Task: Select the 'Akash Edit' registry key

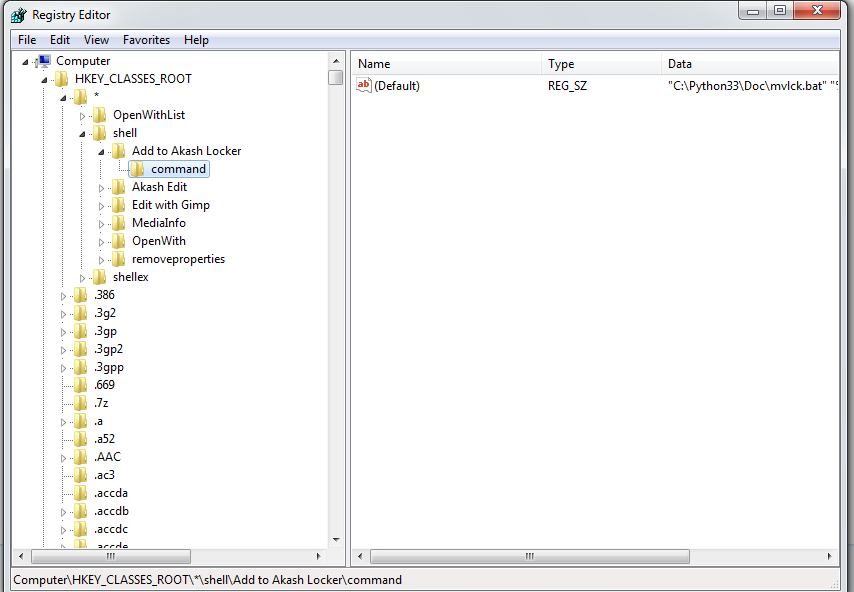Action: [x=158, y=187]
